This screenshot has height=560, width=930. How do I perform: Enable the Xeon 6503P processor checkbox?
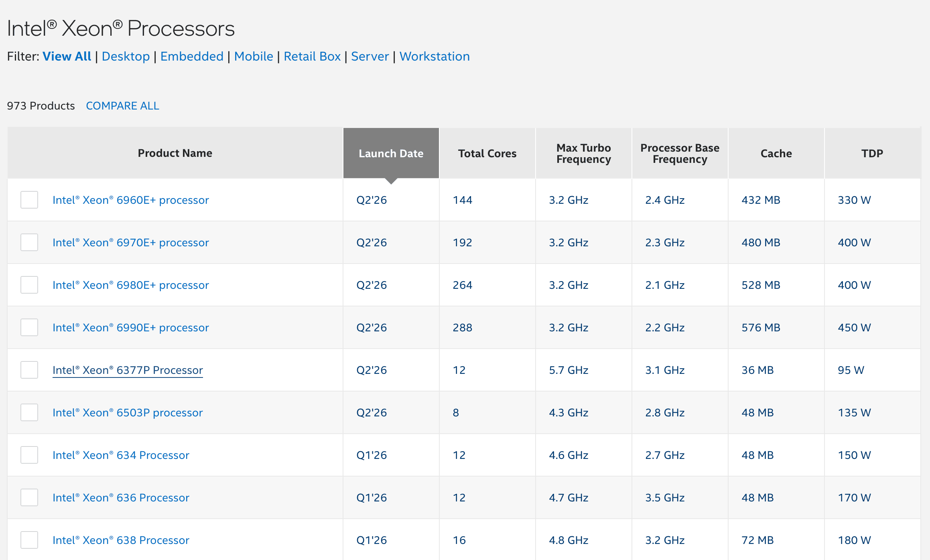[29, 412]
